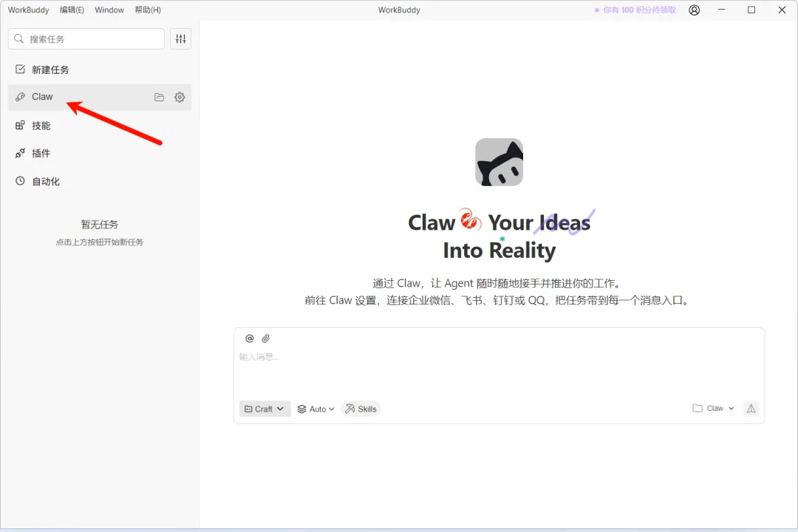Screen dimensions: 798x532
Task: Click the 暂无任务 text
Action: [x=100, y=225]
